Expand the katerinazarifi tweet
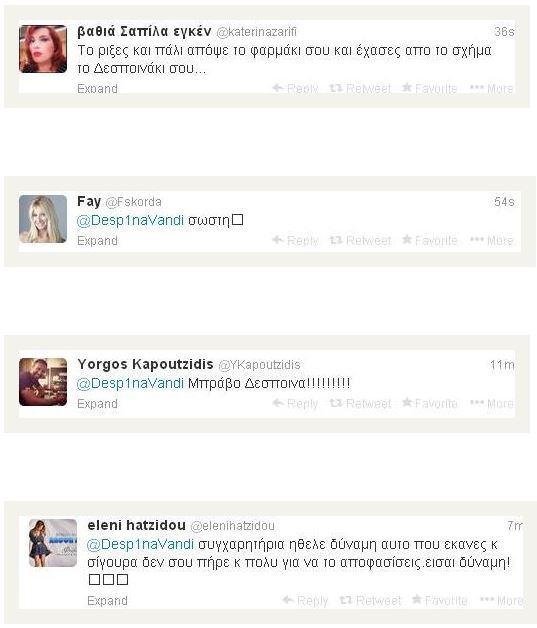 point(97,89)
